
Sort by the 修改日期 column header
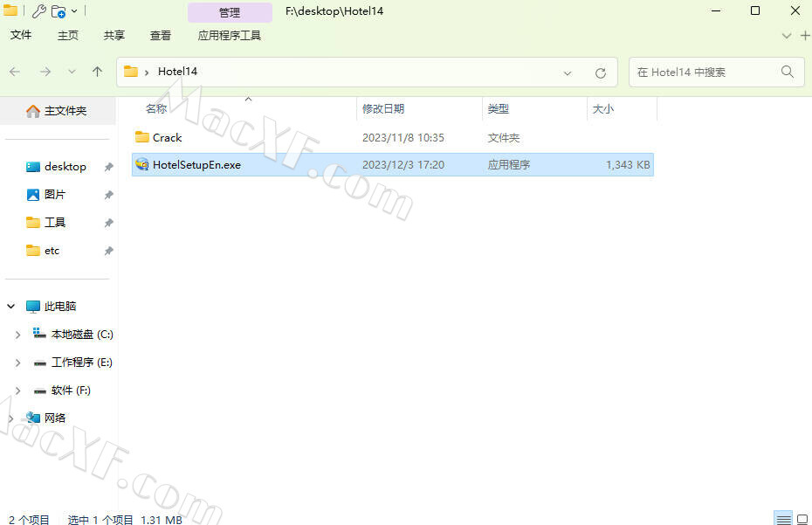(x=382, y=109)
